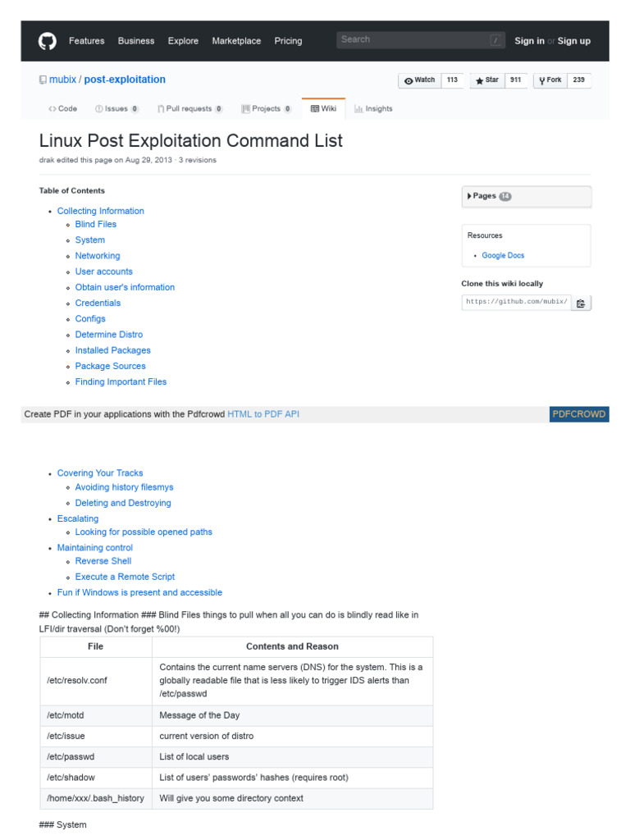Viewport: 630px width, 840px height.
Task: Click the GitHub octocat logo
Action: pyautogui.click(x=48, y=41)
